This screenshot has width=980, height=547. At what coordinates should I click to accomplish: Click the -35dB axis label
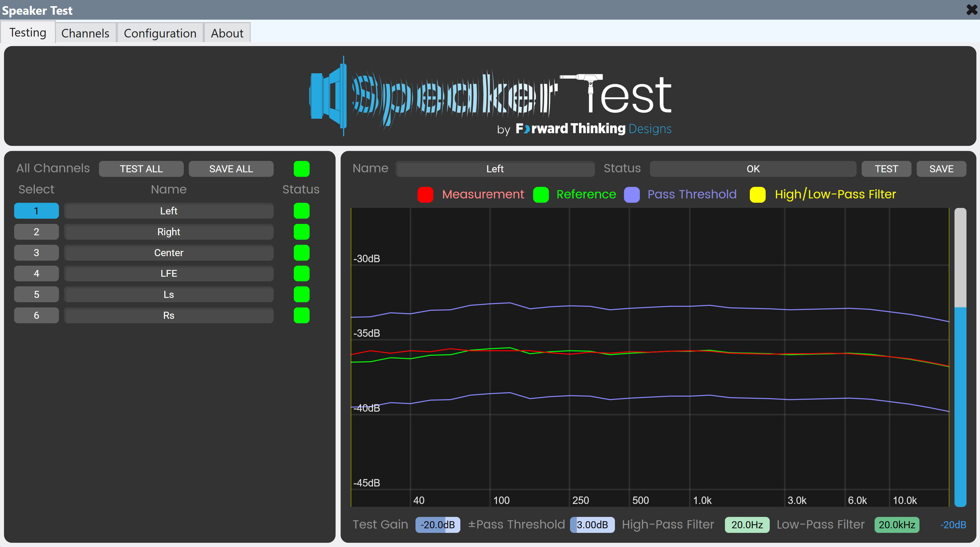(367, 333)
